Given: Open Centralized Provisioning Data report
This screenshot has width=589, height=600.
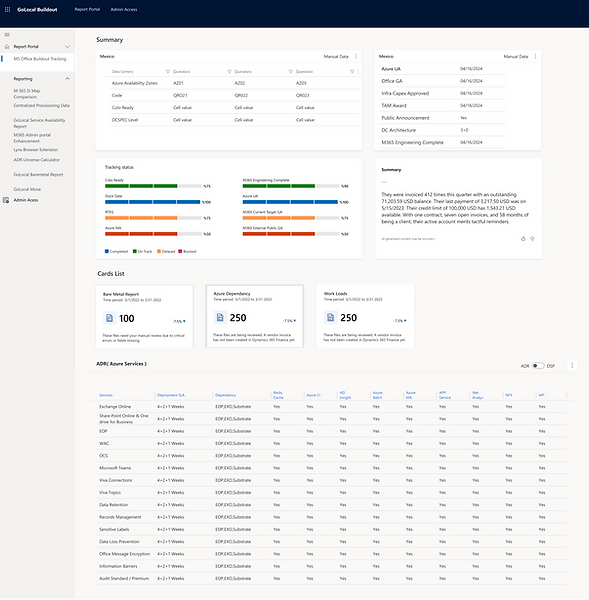Looking at the screenshot, I should coord(41,106).
